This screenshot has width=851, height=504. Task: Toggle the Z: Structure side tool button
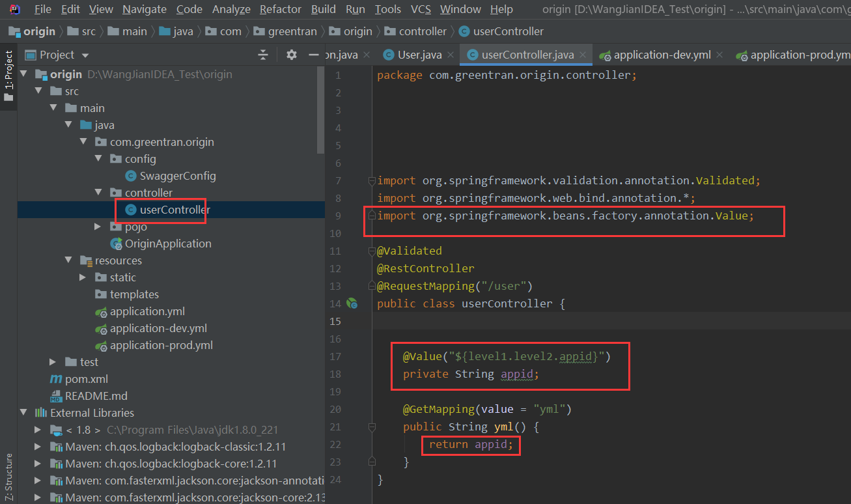[8, 477]
